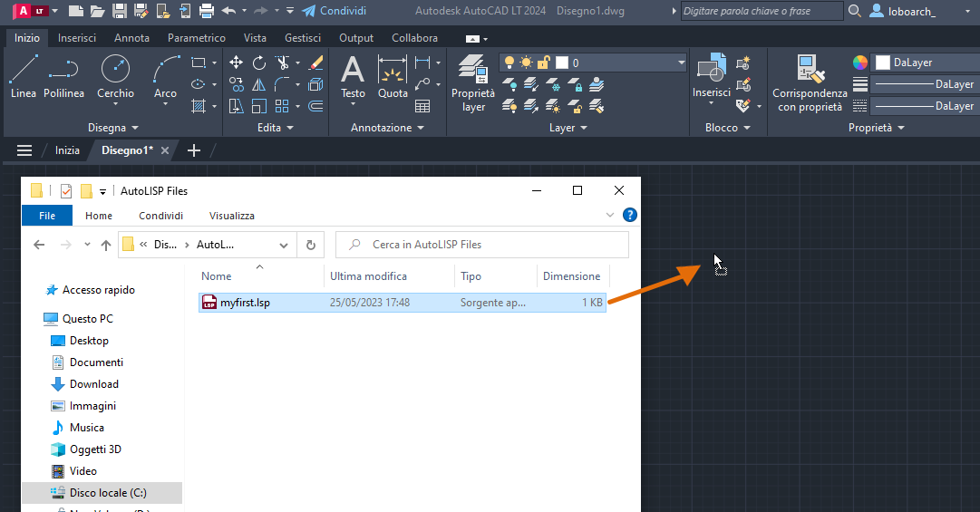Select the ellipse tool in Disegna panel

199,84
